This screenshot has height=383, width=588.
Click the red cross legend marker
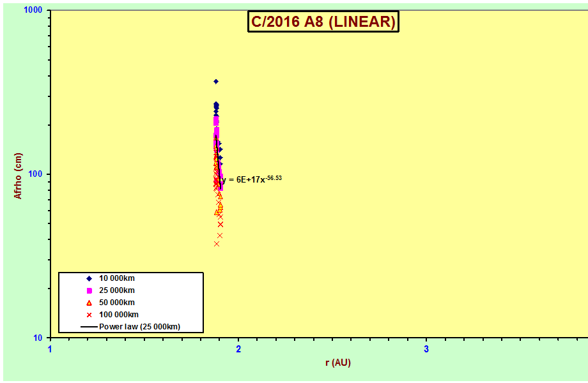pos(89,315)
